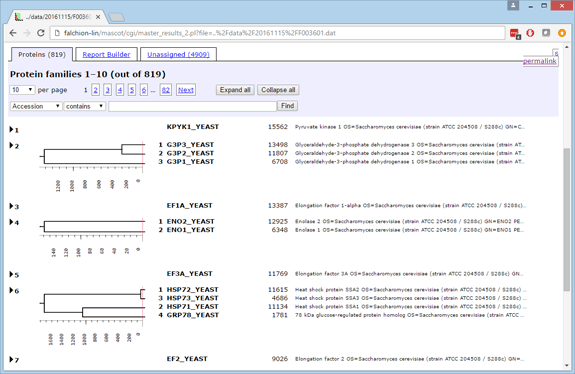Click the Expand all button
Screen dimensions: 575x374
pos(235,90)
